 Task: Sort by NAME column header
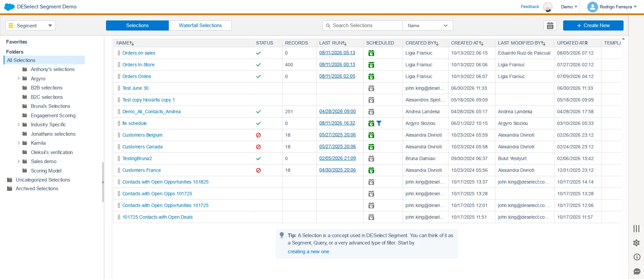125,43
